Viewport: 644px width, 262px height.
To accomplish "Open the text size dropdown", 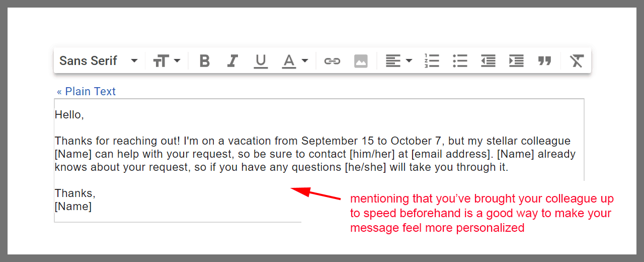I will pos(167,61).
